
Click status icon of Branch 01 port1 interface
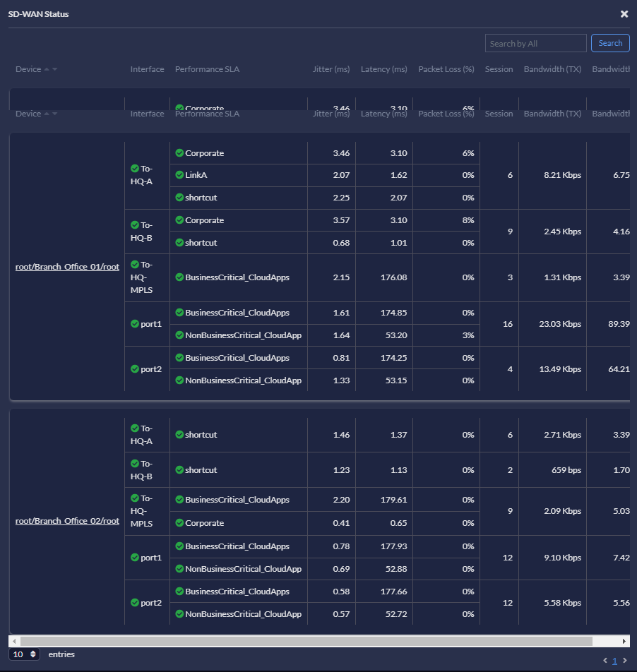(x=135, y=323)
